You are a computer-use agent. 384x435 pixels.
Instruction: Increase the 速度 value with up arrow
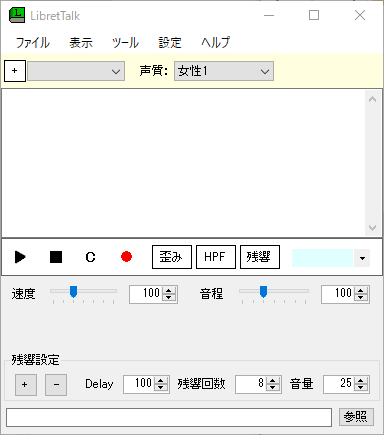[x=169, y=290]
